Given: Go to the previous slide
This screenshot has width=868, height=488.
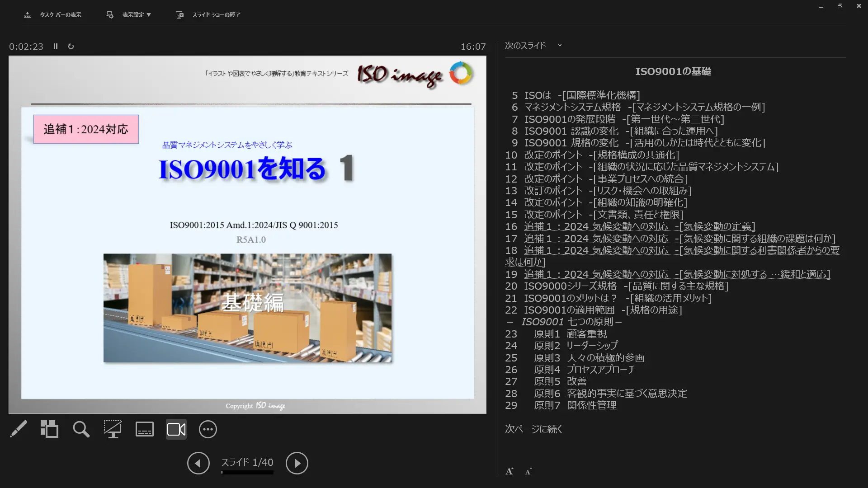Looking at the screenshot, I should [x=198, y=463].
